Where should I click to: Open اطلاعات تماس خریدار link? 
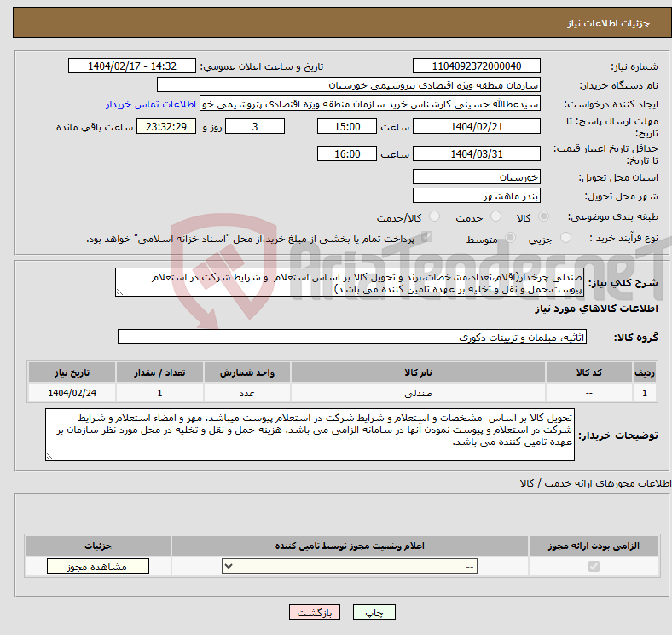click(151, 104)
